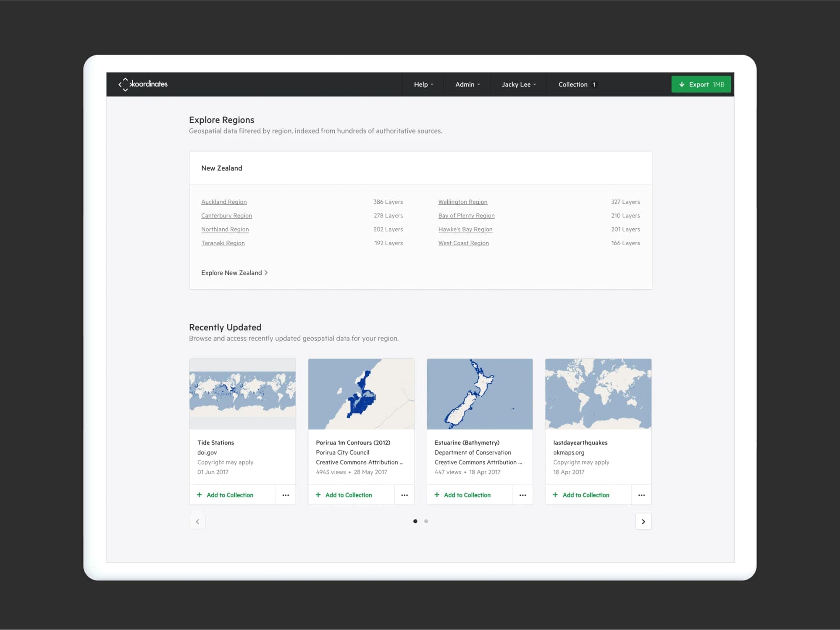Open the Bay of Plenty Region link

click(466, 216)
